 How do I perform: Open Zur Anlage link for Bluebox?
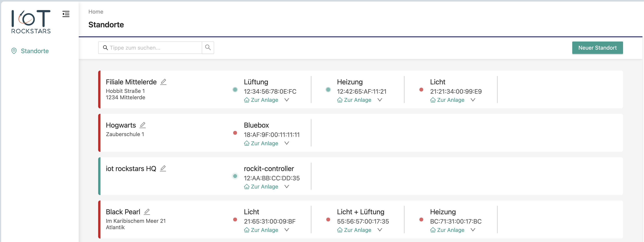(261, 143)
